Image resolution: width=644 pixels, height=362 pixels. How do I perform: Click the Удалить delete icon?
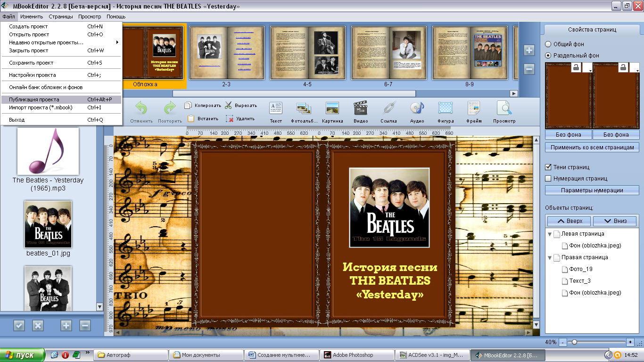pyautogui.click(x=230, y=119)
